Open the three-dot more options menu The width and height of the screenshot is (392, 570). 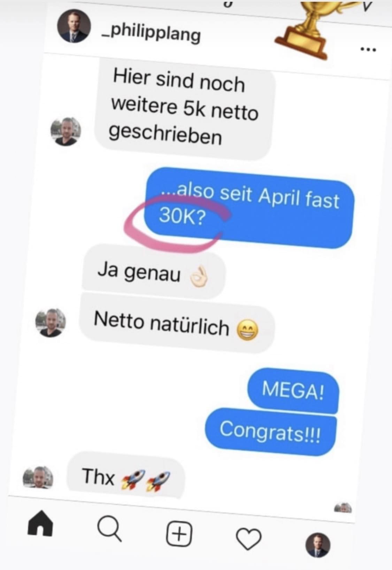click(368, 49)
